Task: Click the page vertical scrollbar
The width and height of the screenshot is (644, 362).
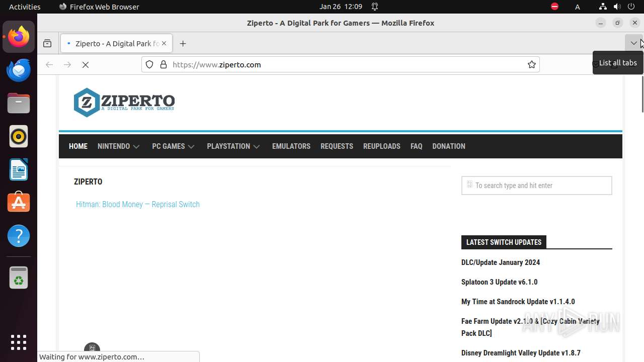Action: (x=642, y=94)
